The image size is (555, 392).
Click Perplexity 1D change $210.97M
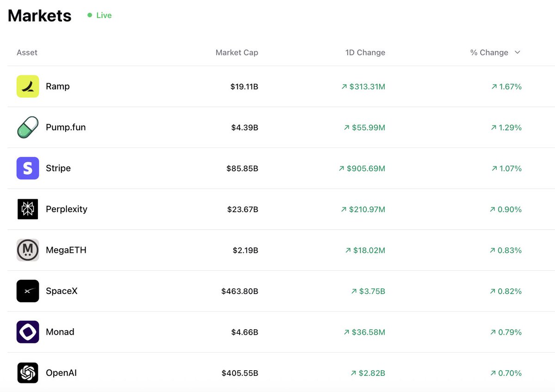point(363,209)
